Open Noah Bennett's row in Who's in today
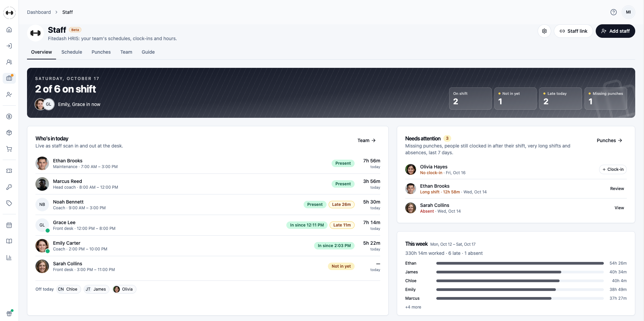The image size is (644, 321). tap(208, 205)
